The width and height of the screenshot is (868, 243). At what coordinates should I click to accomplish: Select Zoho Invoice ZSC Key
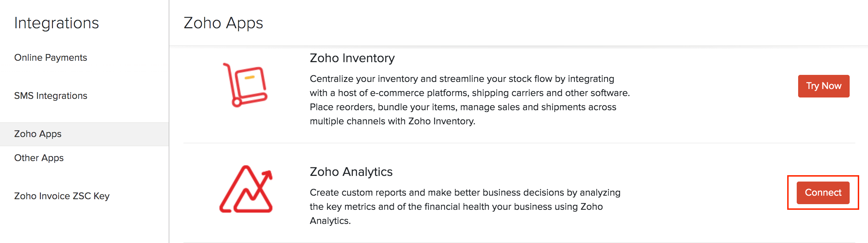pos(62,196)
